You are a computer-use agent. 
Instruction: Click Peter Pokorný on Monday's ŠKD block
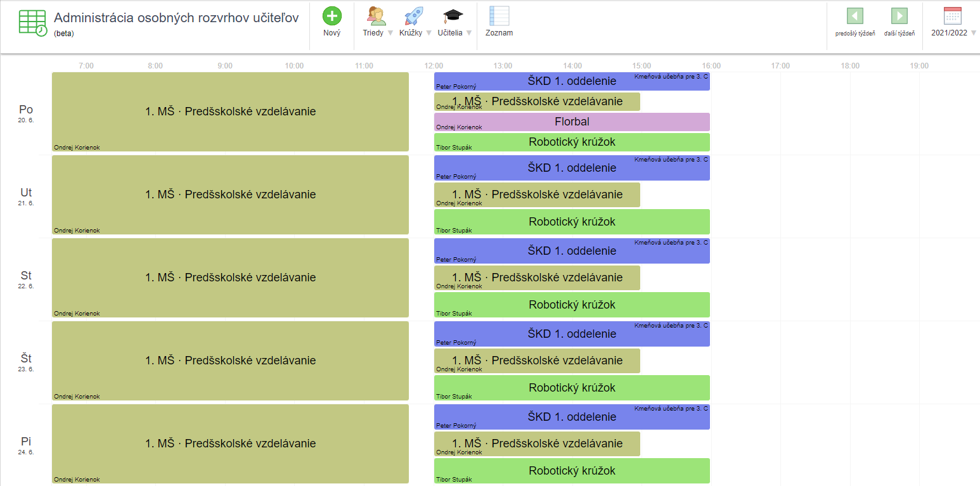456,86
